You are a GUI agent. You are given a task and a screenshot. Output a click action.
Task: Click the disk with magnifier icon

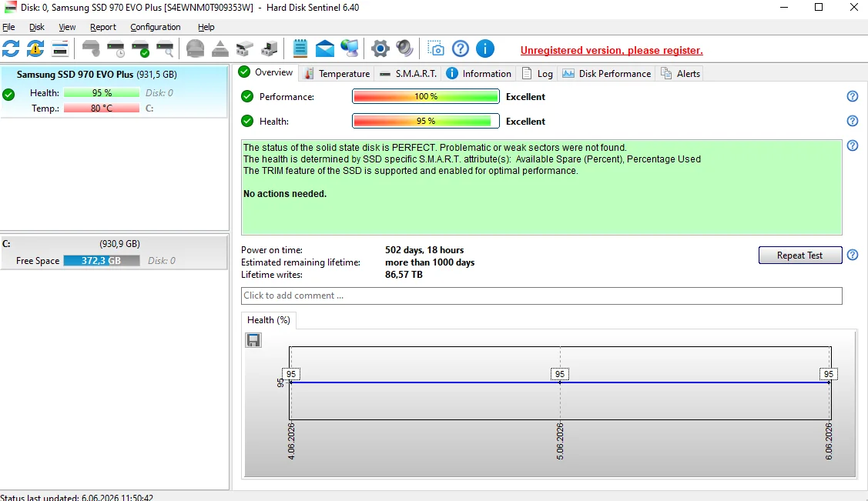(x=165, y=48)
